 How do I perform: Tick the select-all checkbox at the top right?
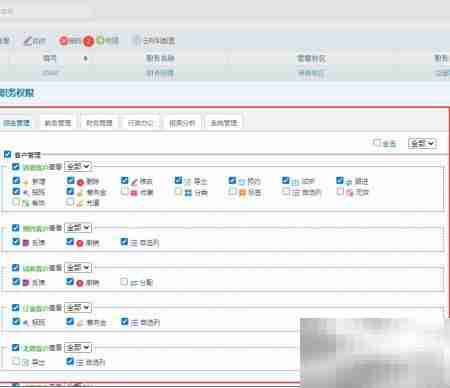377,143
